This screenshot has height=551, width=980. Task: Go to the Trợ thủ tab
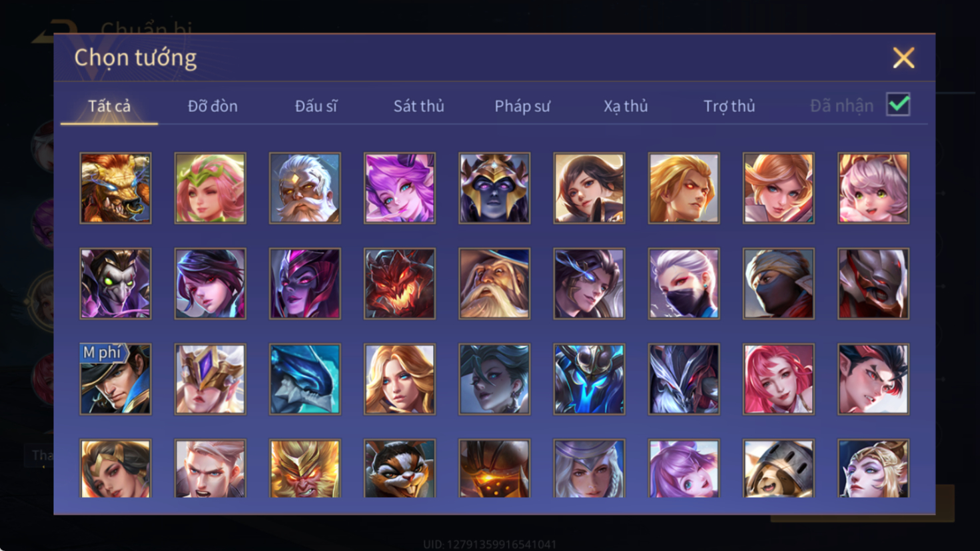point(730,106)
